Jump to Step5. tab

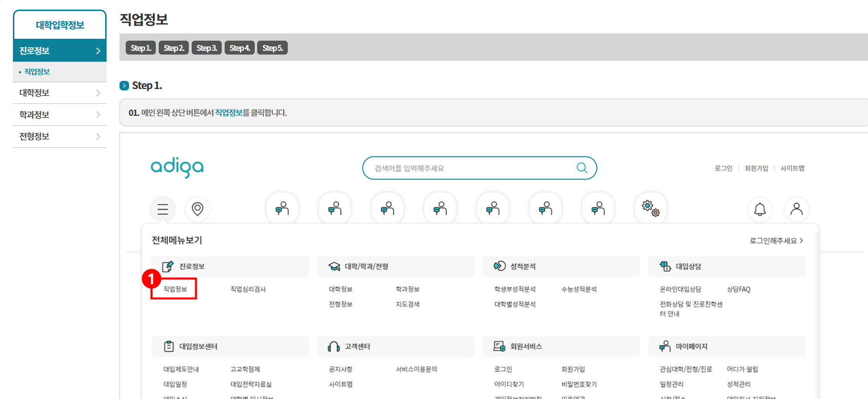coord(272,48)
